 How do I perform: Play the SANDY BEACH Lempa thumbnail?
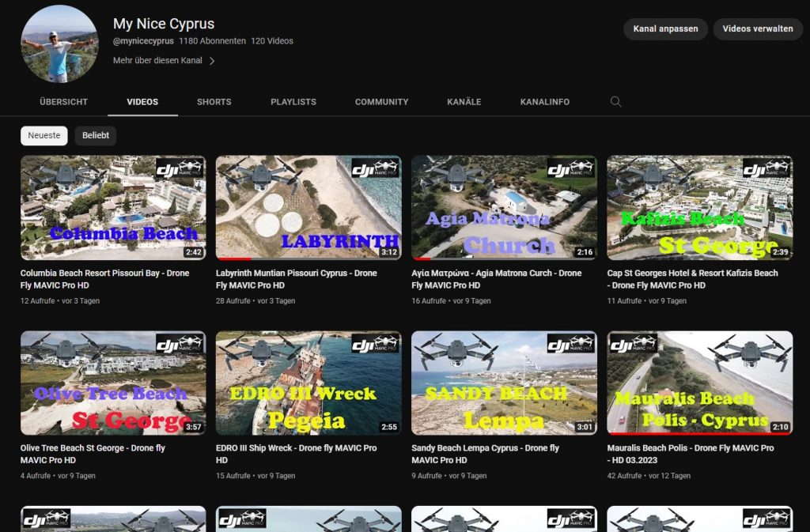(504, 383)
